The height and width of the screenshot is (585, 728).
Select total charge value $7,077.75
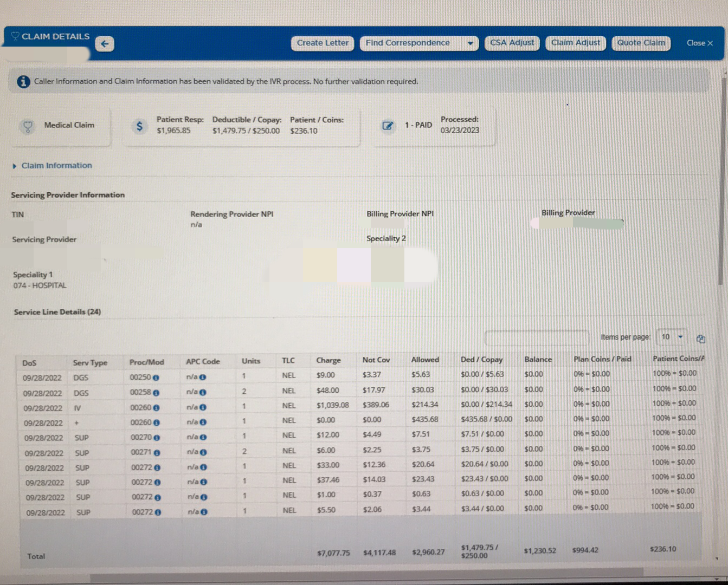pyautogui.click(x=333, y=553)
